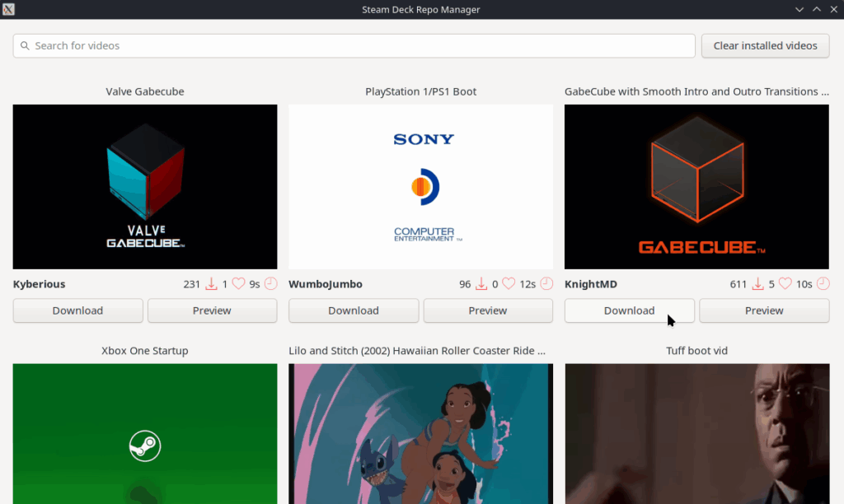Viewport: 844px width, 504px height.
Task: Click the clock icon showing 10s on KnightMD's card
Action: [823, 283]
